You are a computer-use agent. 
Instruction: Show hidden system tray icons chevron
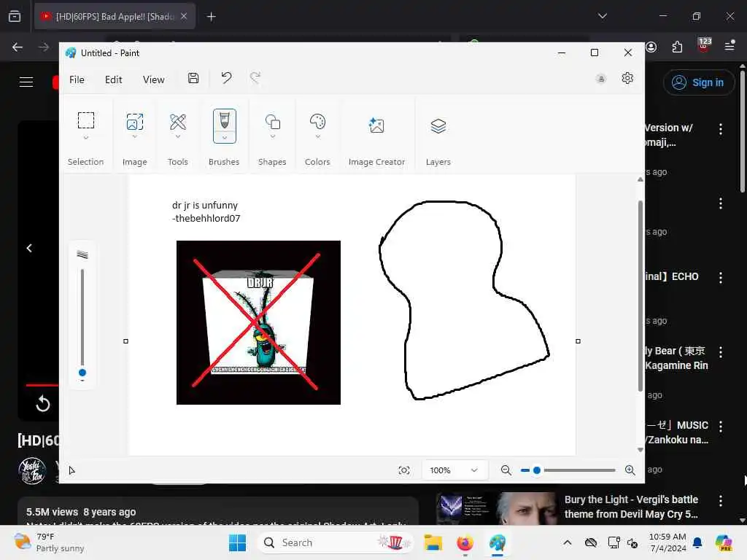[568, 542]
